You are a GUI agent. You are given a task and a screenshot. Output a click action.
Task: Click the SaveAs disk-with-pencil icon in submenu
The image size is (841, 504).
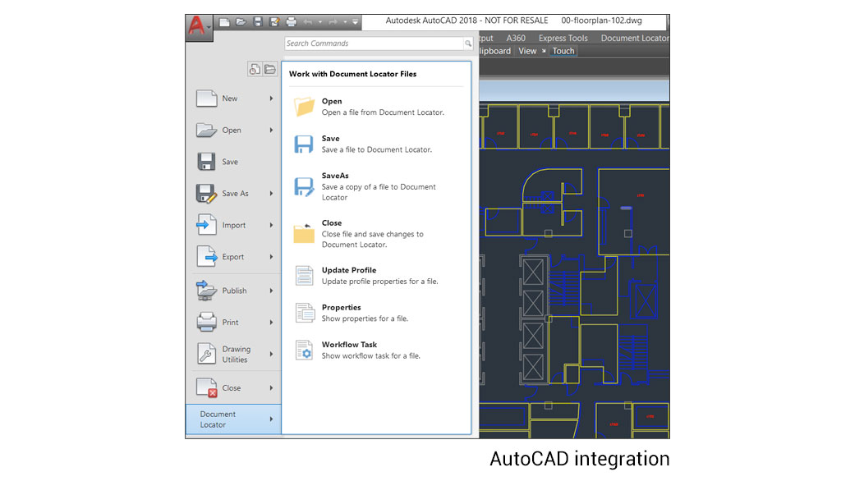tap(304, 186)
